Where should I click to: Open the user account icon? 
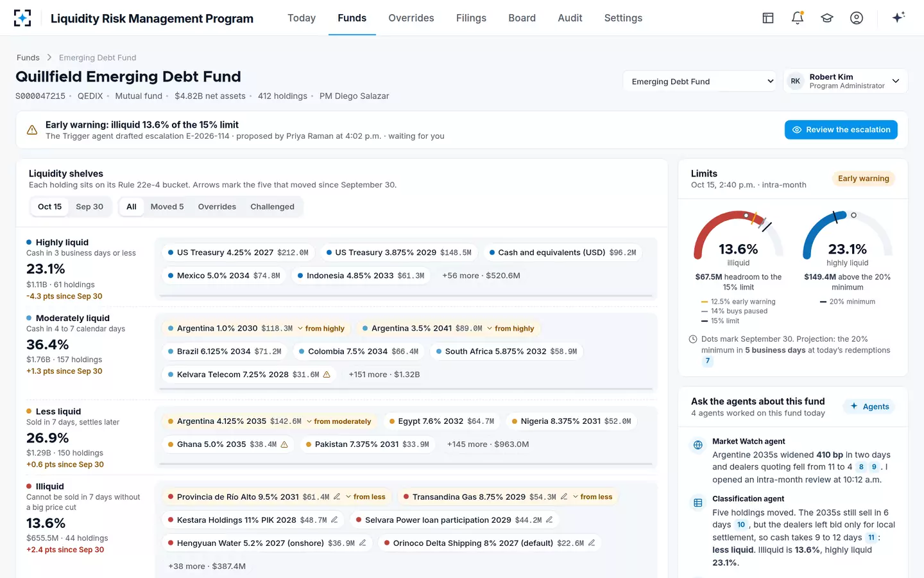coord(857,18)
